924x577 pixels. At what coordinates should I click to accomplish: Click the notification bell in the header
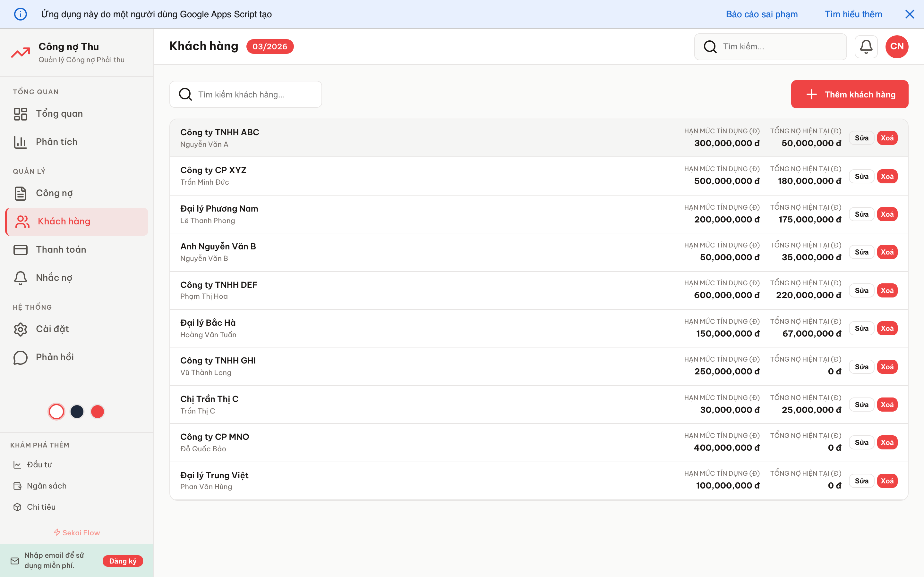(x=866, y=46)
